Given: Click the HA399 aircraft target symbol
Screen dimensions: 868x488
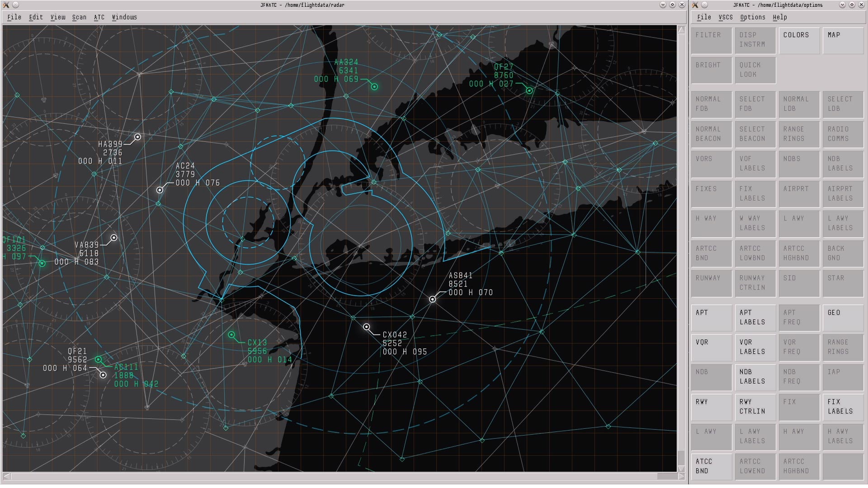Looking at the screenshot, I should (x=137, y=136).
